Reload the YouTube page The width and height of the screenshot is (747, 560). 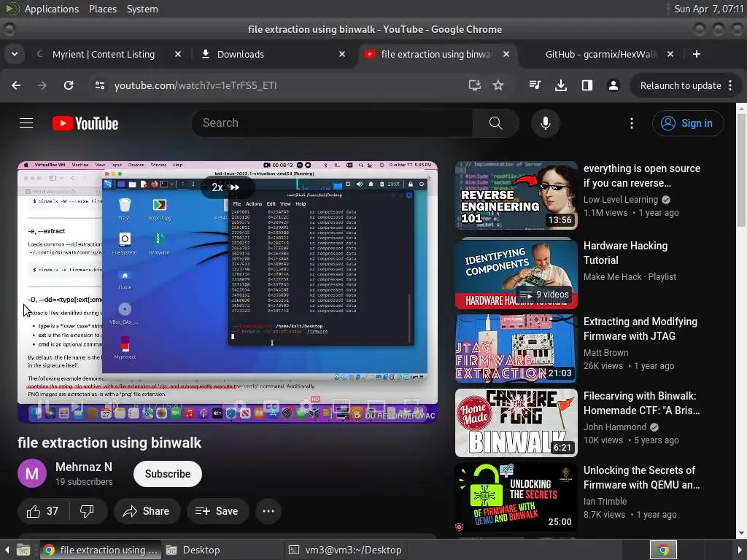69,85
